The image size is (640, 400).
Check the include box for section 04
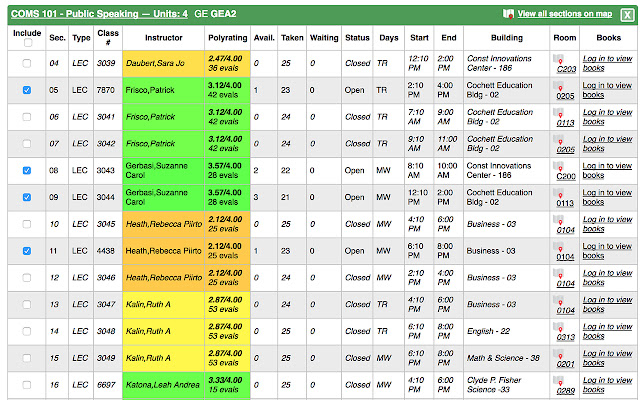[x=27, y=63]
